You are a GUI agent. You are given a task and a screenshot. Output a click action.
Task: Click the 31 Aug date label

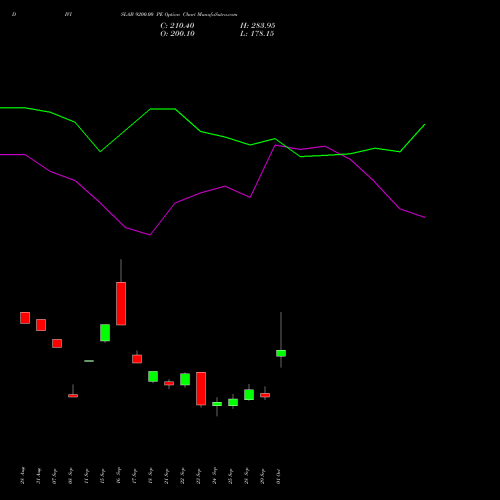coord(38,475)
